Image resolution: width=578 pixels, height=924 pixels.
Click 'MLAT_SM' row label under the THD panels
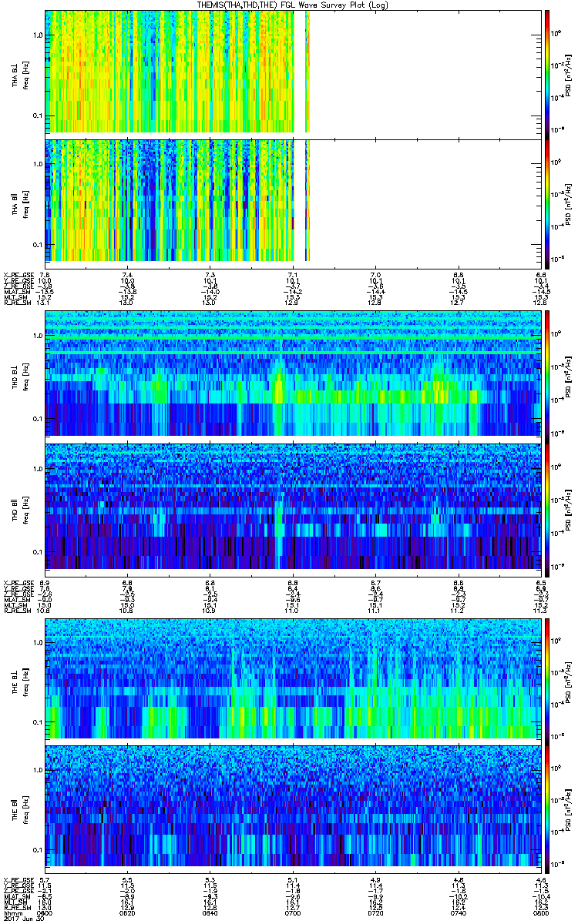[x=16, y=598]
